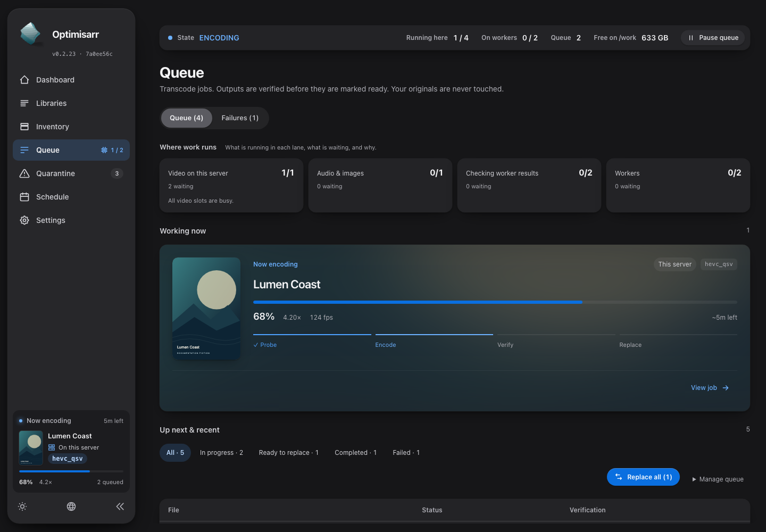Click the Checking worker results card

pos(529,186)
